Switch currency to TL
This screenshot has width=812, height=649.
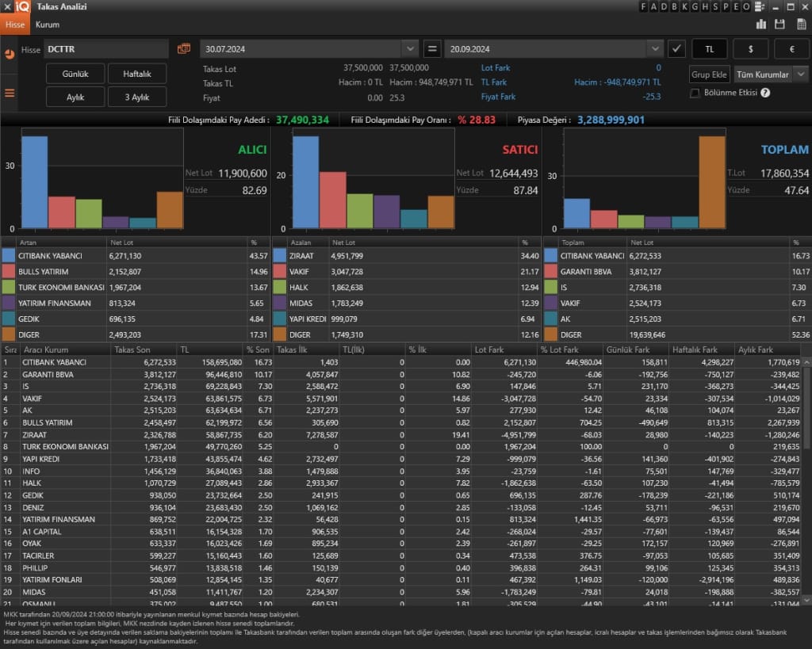click(710, 49)
